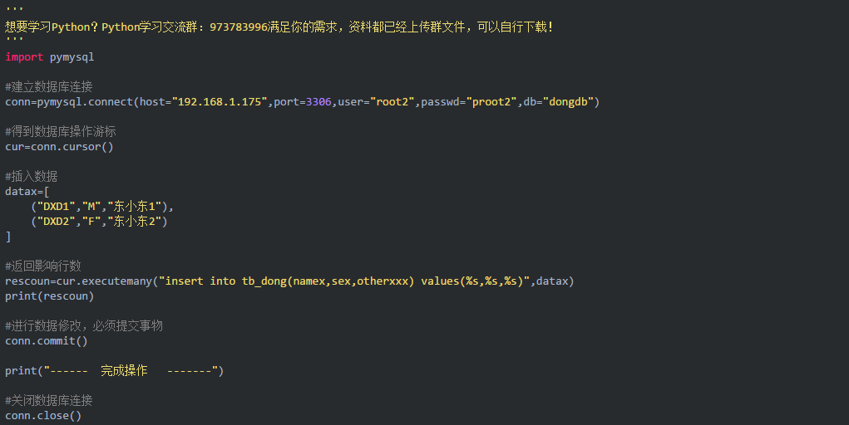Click the datax=[ list opening line
Screen dimensions: 849x425
pyautogui.click(x=27, y=192)
